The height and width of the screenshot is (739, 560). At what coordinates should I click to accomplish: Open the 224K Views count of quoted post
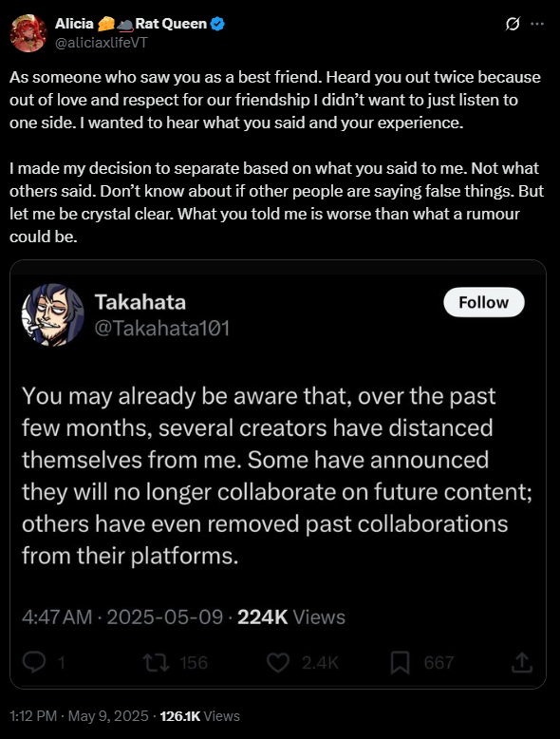[x=291, y=616]
